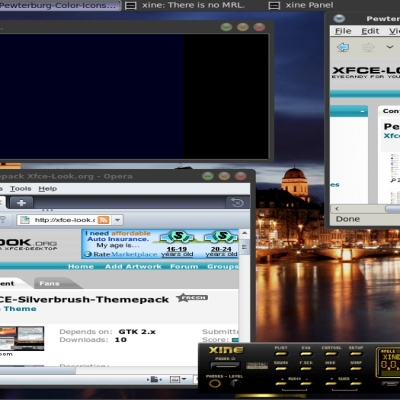Image resolution: width=400 pixels, height=400 pixels.
Task: Open the Edit menu in Pewterburg window
Action: (x=370, y=31)
